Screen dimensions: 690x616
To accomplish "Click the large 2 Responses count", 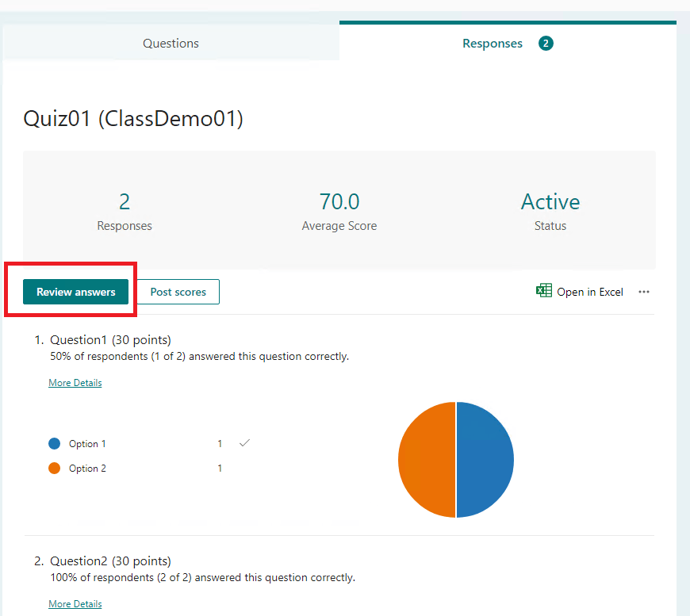I will tap(125, 202).
